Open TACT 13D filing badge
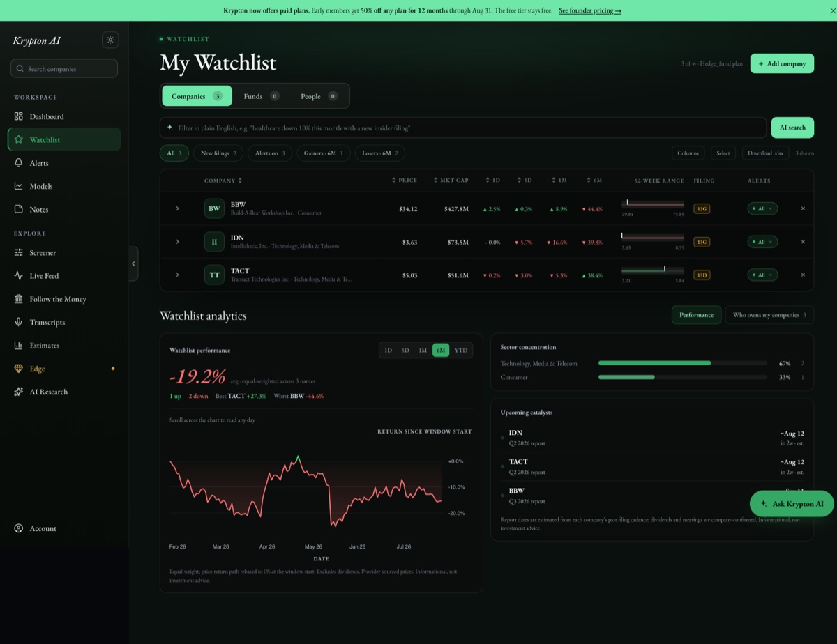This screenshot has height=644, width=837. pyautogui.click(x=702, y=275)
